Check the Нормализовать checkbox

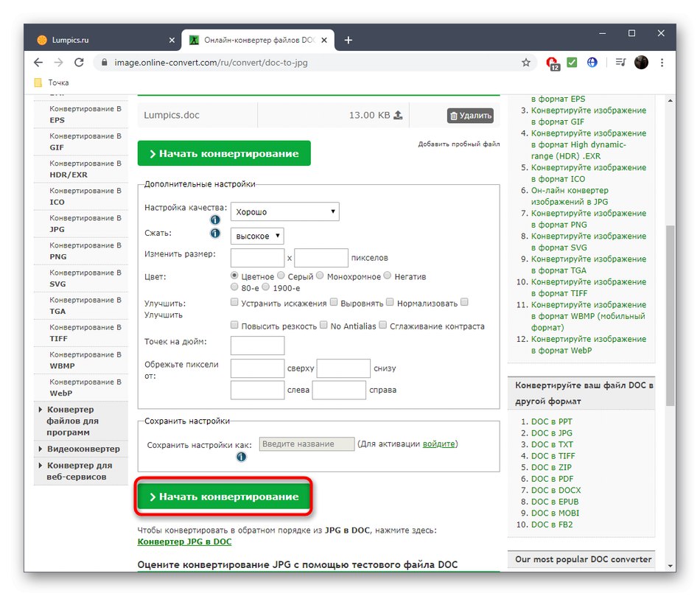[391, 302]
